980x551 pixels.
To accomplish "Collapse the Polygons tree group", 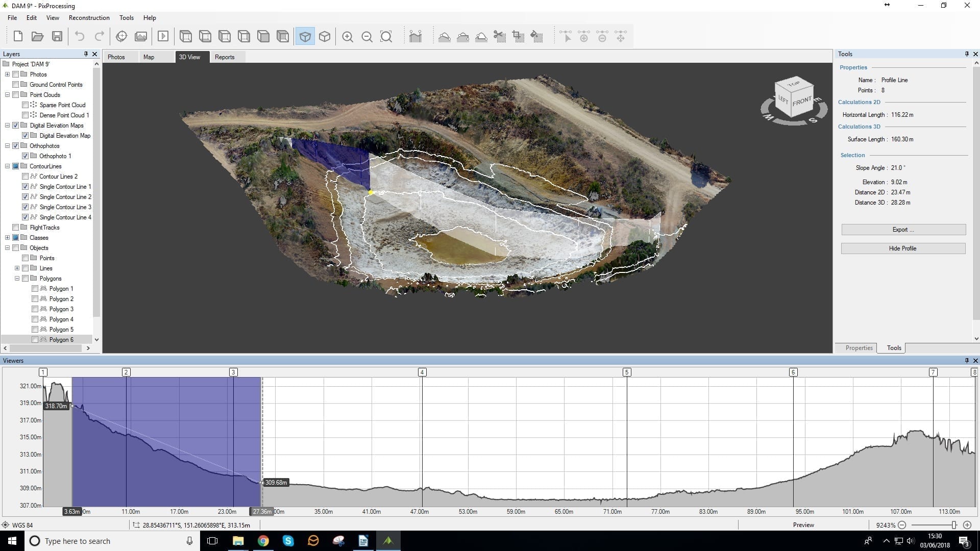I will pos(17,279).
